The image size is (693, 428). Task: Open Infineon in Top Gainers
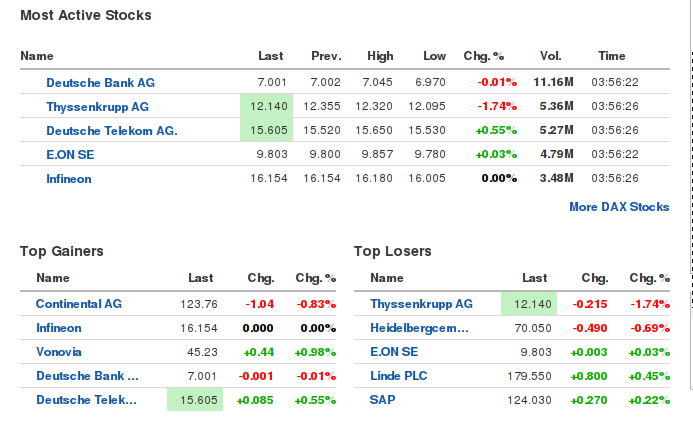point(59,328)
